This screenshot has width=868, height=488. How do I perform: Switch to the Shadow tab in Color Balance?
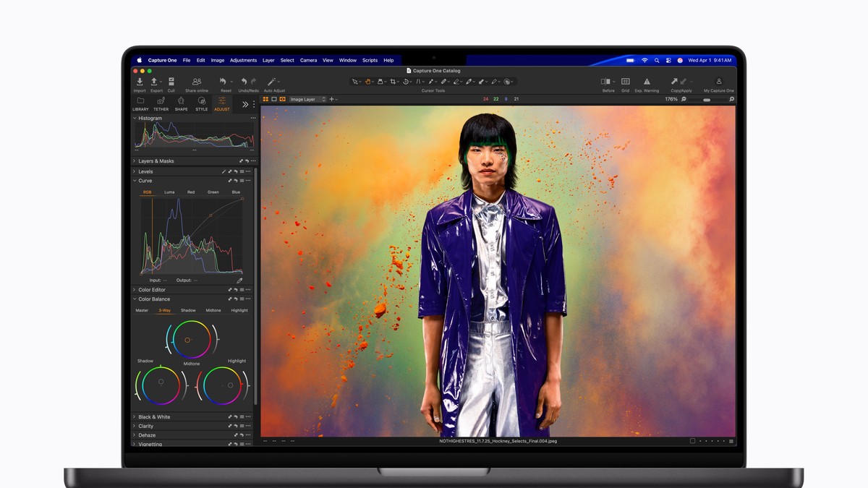click(188, 309)
